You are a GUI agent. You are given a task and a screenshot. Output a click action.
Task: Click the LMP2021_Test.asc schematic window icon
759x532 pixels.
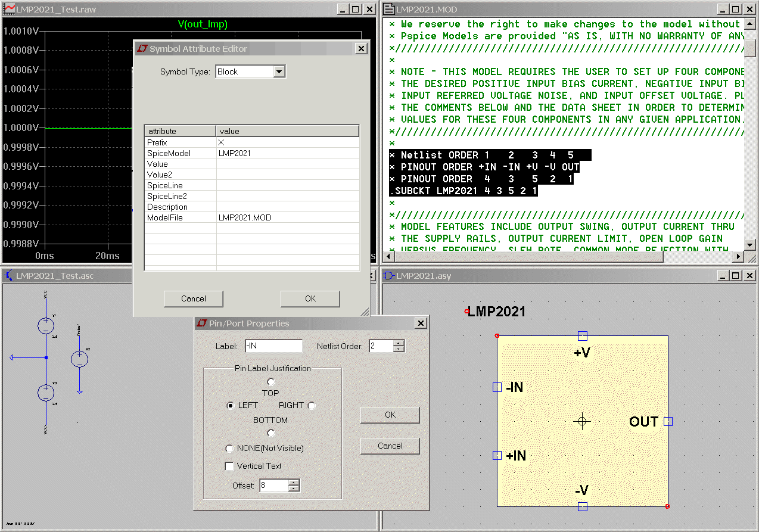[9, 275]
